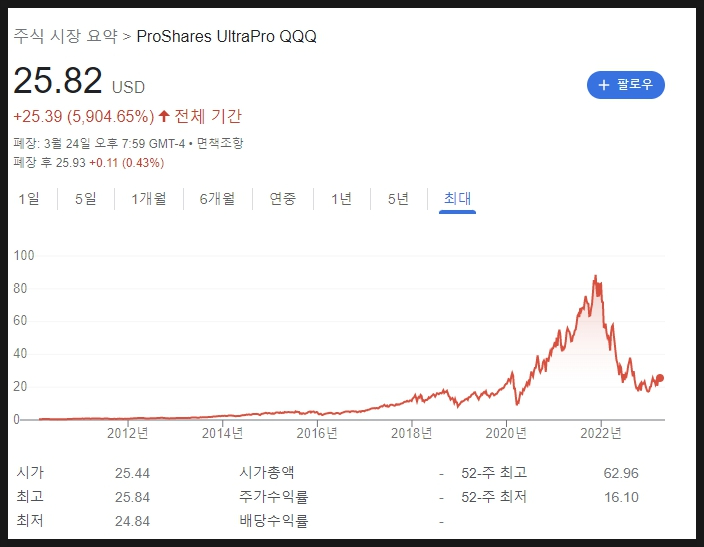Click the chart peak near 2022
The height and width of the screenshot is (547, 704).
[596, 277]
